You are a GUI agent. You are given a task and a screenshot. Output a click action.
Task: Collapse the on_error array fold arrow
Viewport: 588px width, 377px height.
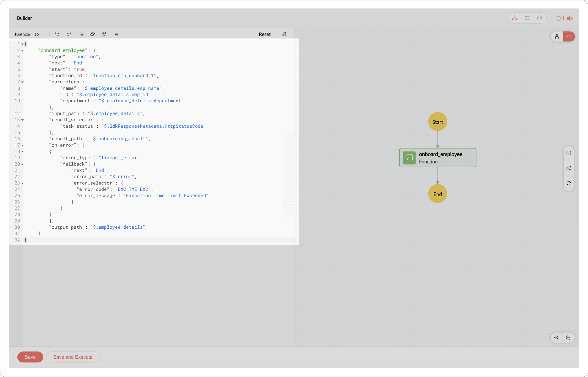[23, 145]
